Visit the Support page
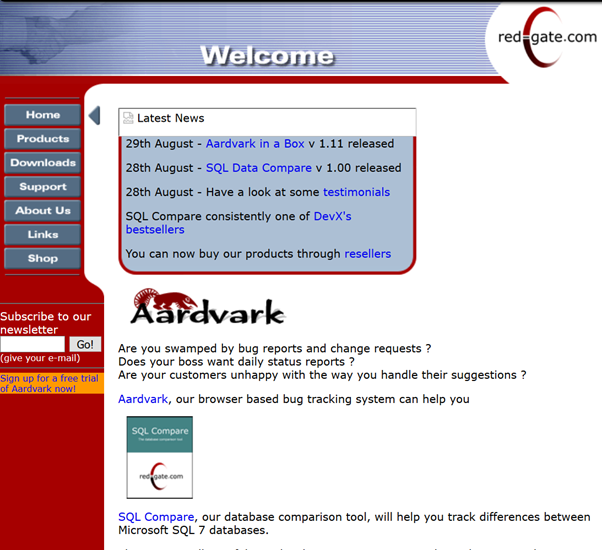This screenshot has width=602, height=550. click(x=43, y=187)
